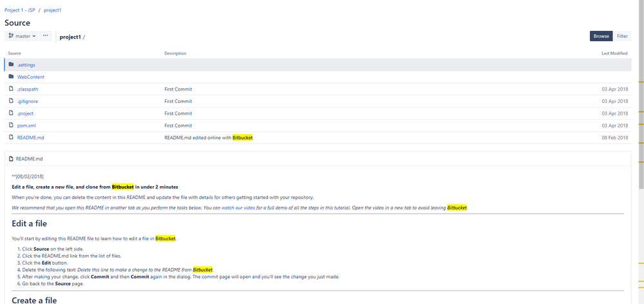Click the branch icon beside master

[x=11, y=36]
